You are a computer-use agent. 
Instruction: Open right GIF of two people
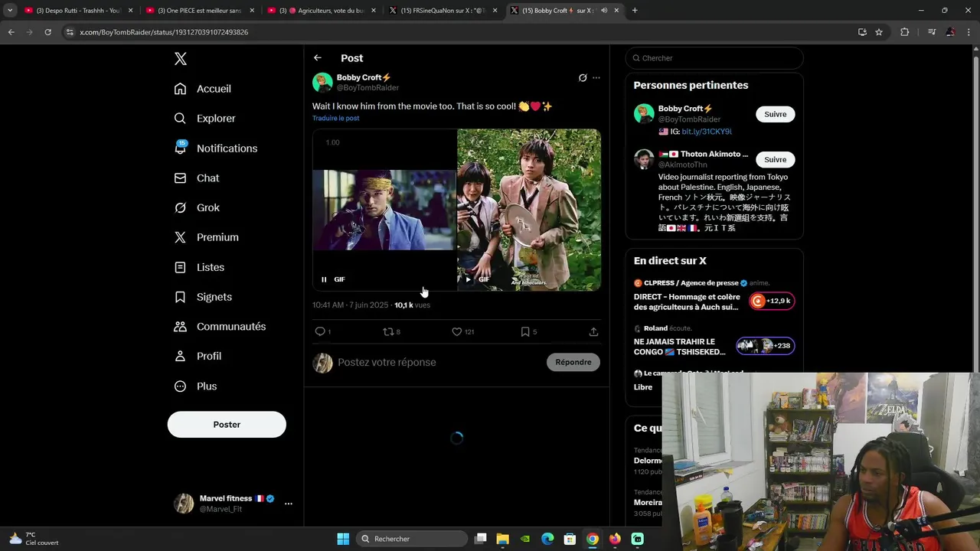pyautogui.click(x=529, y=210)
